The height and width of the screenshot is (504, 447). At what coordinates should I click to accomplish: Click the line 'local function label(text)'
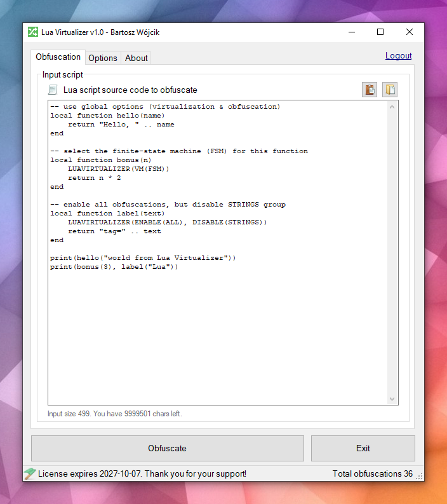[x=107, y=214]
